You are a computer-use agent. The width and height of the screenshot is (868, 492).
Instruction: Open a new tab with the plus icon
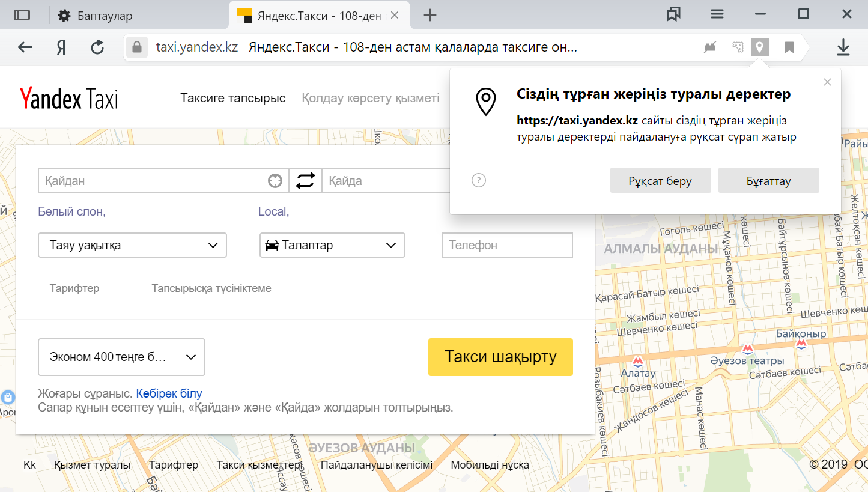pyautogui.click(x=429, y=16)
